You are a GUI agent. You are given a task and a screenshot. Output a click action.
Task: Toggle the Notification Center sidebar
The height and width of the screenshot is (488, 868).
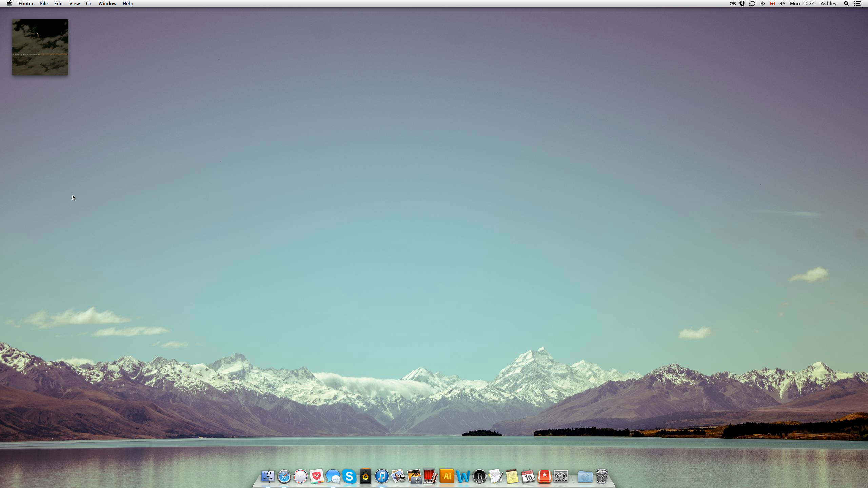click(x=857, y=4)
